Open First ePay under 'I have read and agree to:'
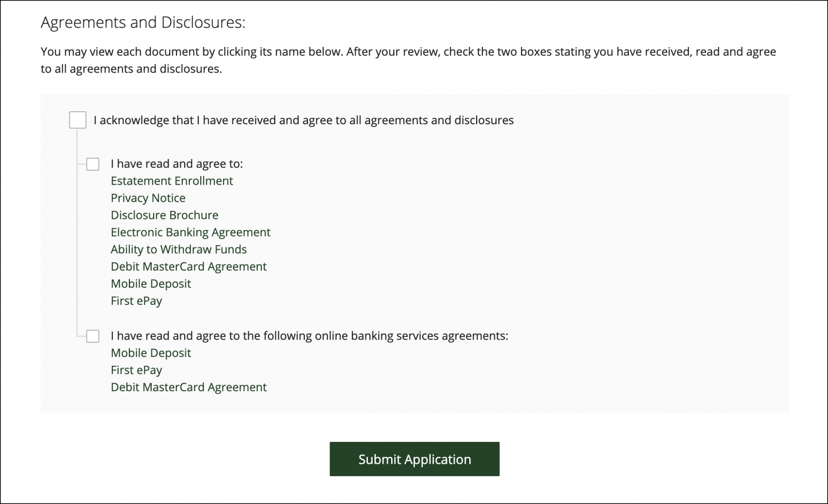 coord(136,300)
